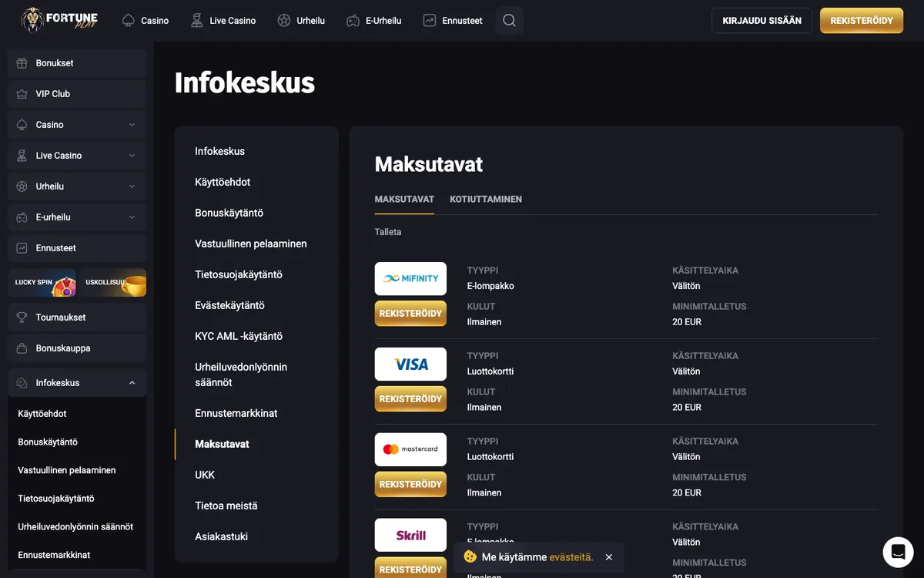Image resolution: width=924 pixels, height=578 pixels.
Task: Click Rekisteröidy under the Mastercard logo
Action: pyautogui.click(x=410, y=485)
